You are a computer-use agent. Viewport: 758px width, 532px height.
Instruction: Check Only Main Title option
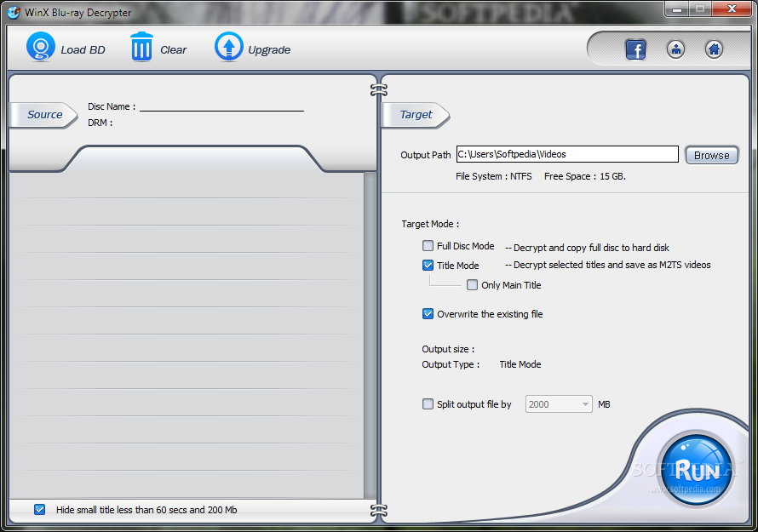tap(473, 285)
